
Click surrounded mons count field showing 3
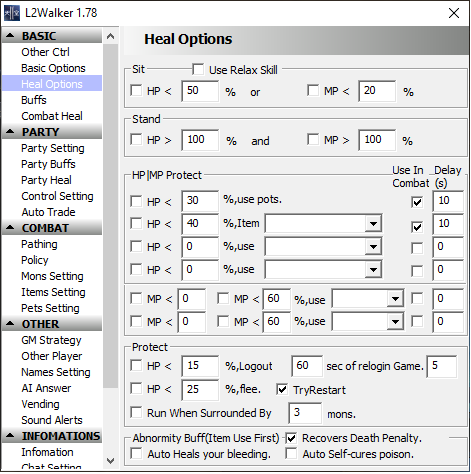305,413
